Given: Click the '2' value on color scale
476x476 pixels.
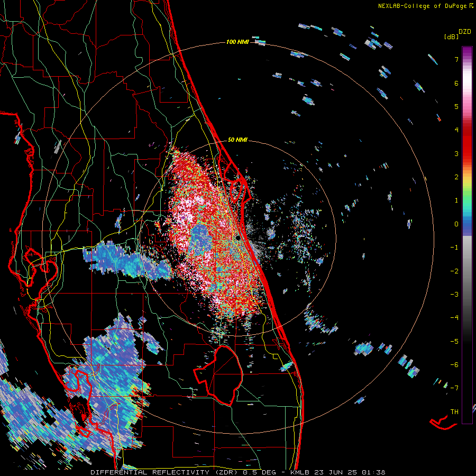Looking at the screenshot, I should point(456,177).
